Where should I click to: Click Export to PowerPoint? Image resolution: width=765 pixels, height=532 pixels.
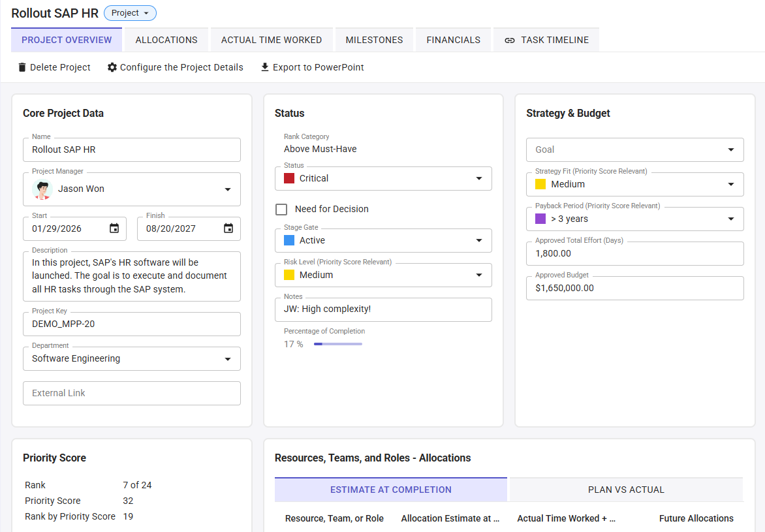(313, 67)
